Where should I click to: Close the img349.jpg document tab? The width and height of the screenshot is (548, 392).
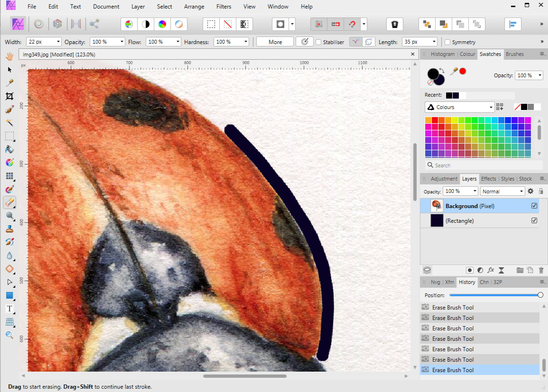tap(412, 54)
